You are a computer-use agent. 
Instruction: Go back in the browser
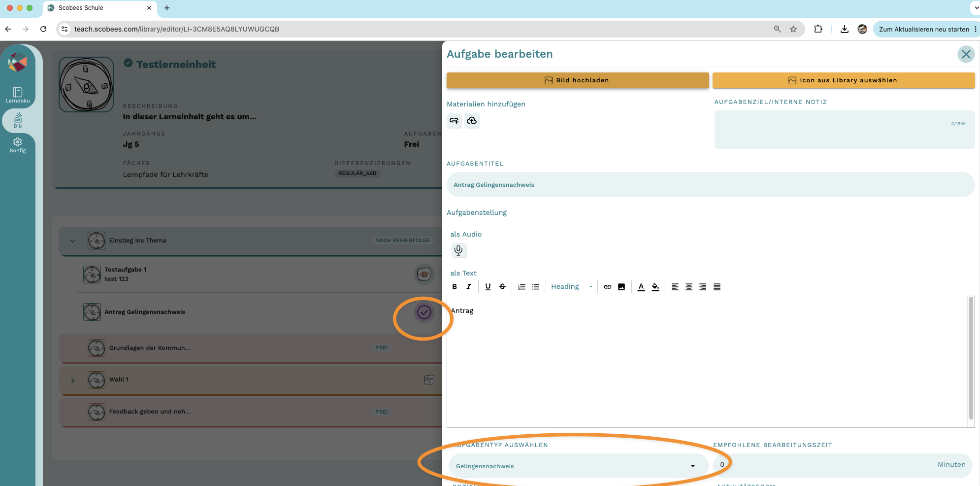[8, 29]
